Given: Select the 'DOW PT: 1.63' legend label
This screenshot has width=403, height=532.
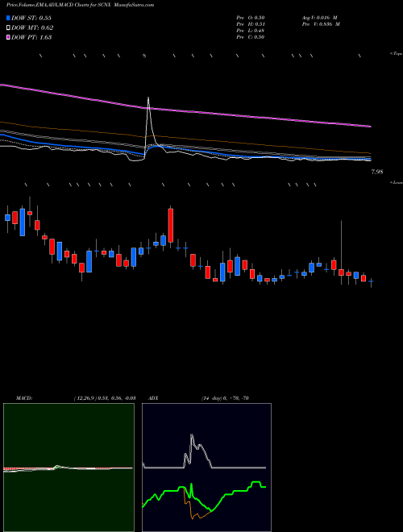Looking at the screenshot, I should 31,37.
